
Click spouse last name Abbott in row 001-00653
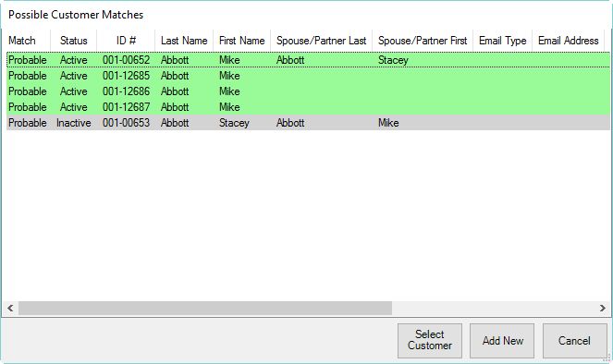click(290, 123)
